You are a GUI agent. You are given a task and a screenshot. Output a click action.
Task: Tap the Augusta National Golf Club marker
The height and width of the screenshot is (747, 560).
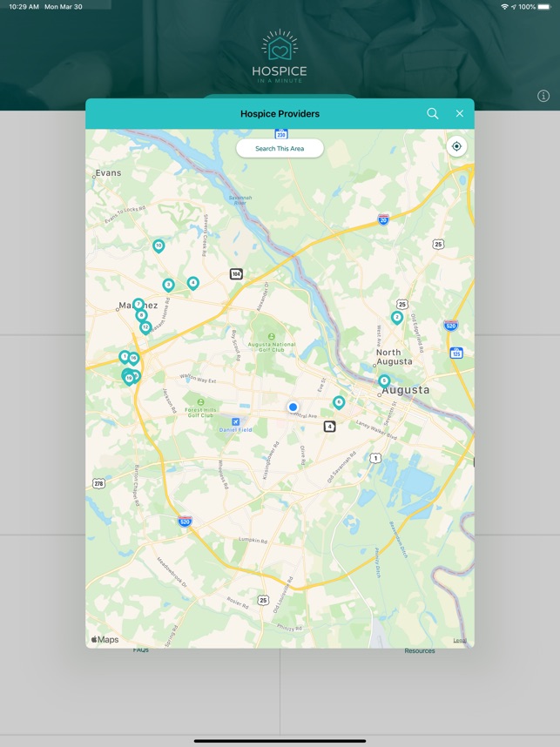click(x=271, y=336)
